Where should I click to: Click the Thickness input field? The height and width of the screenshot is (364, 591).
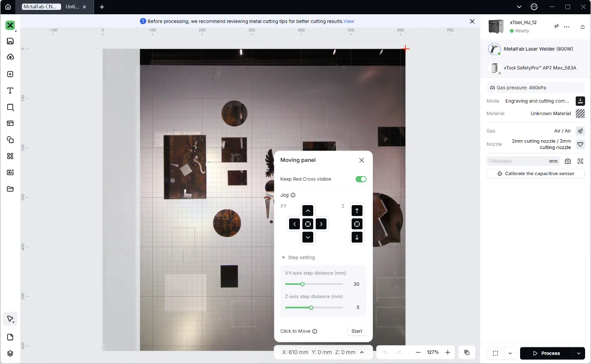tap(523, 161)
